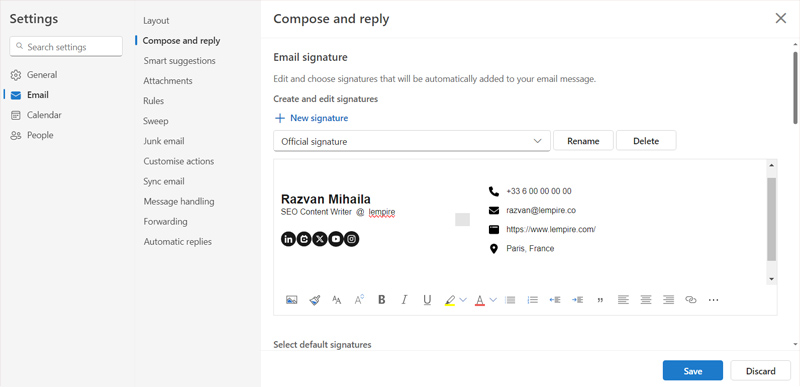
Task: Discard the changes
Action: coord(761,371)
